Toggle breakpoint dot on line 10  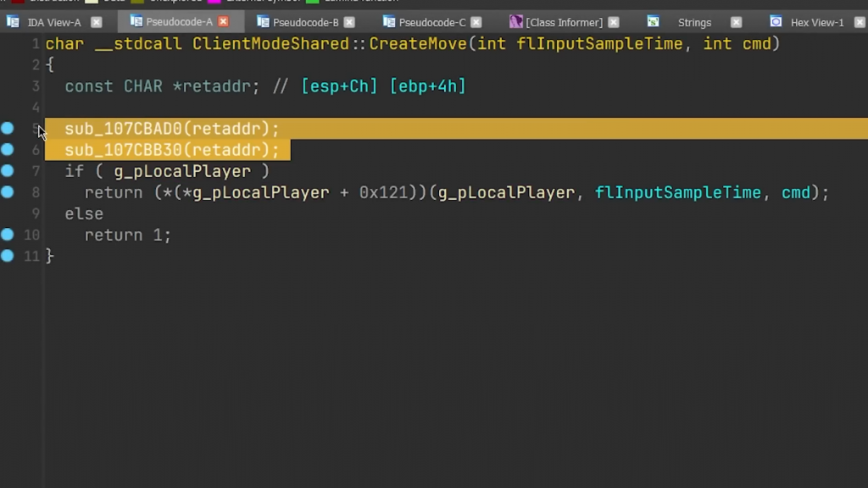(7, 235)
